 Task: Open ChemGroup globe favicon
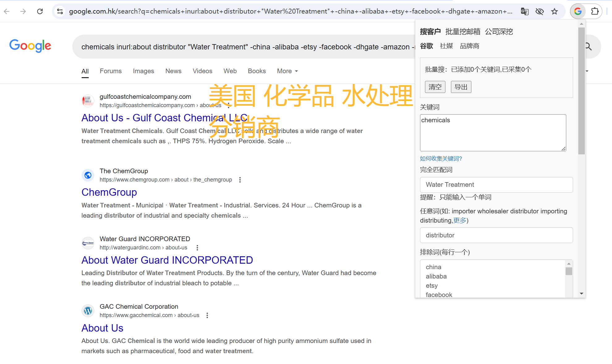tap(88, 175)
